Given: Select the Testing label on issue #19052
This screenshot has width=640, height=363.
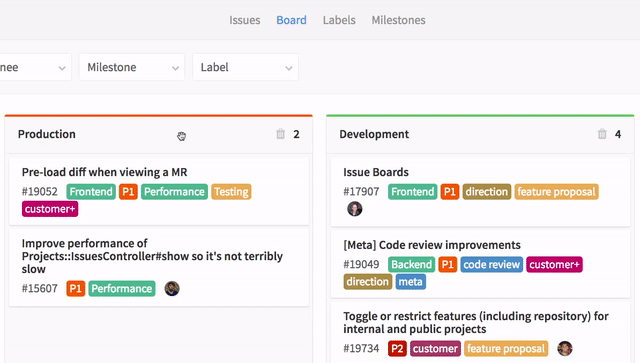Looking at the screenshot, I should tap(231, 192).
